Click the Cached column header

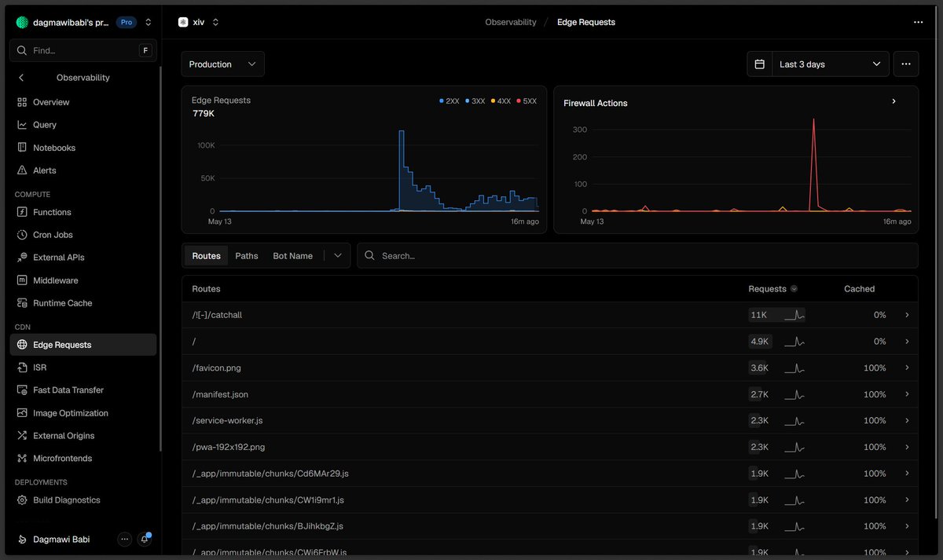coord(860,289)
